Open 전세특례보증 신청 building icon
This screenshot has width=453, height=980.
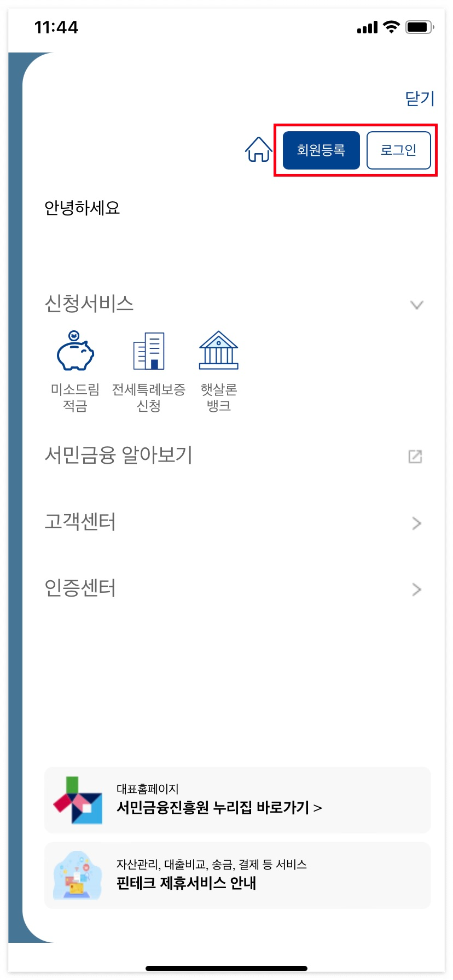coord(149,351)
